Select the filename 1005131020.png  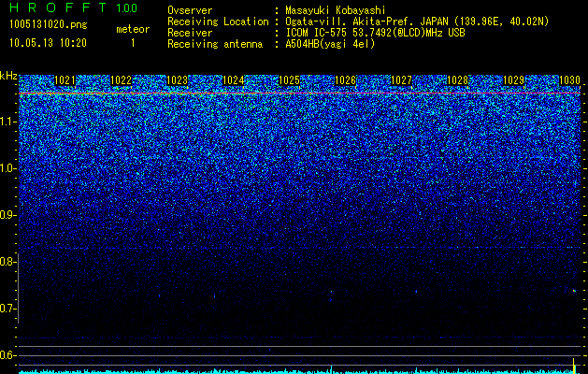(49, 24)
